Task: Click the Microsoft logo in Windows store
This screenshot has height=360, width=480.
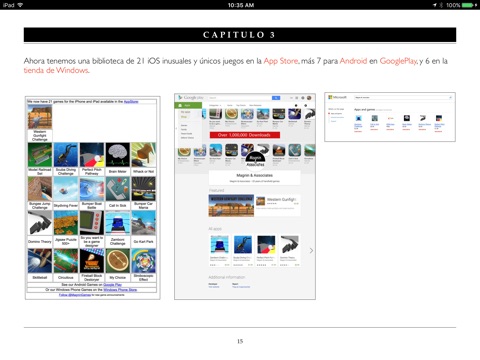Action: click(x=337, y=97)
